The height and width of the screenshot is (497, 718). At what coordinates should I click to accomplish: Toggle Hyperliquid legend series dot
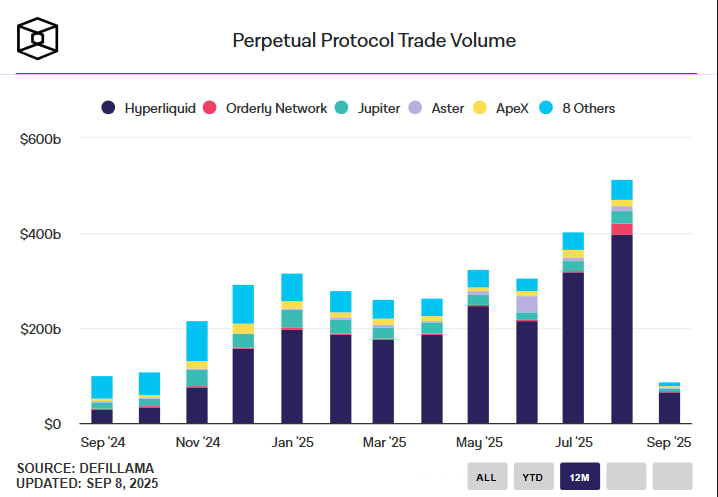point(108,108)
